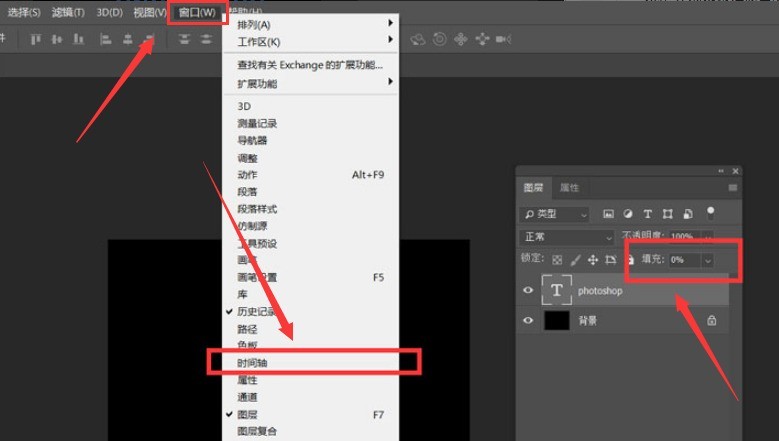Open the 视图(V) menu
Viewport: 779px width, 441px height.
(x=150, y=12)
